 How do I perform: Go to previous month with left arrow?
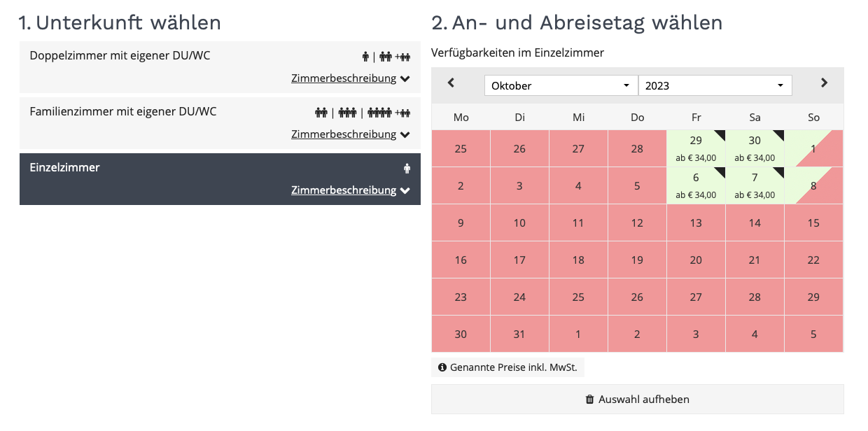pyautogui.click(x=451, y=83)
